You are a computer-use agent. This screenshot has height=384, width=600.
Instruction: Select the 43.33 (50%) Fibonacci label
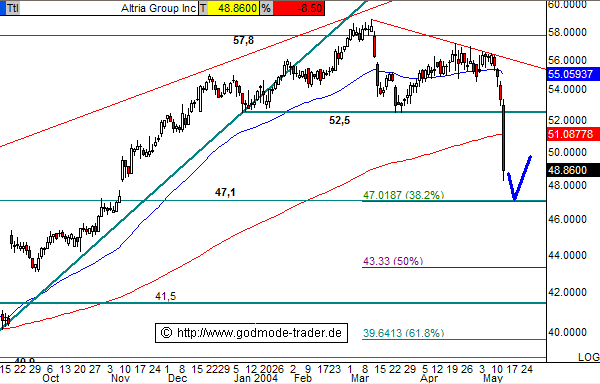393,261
